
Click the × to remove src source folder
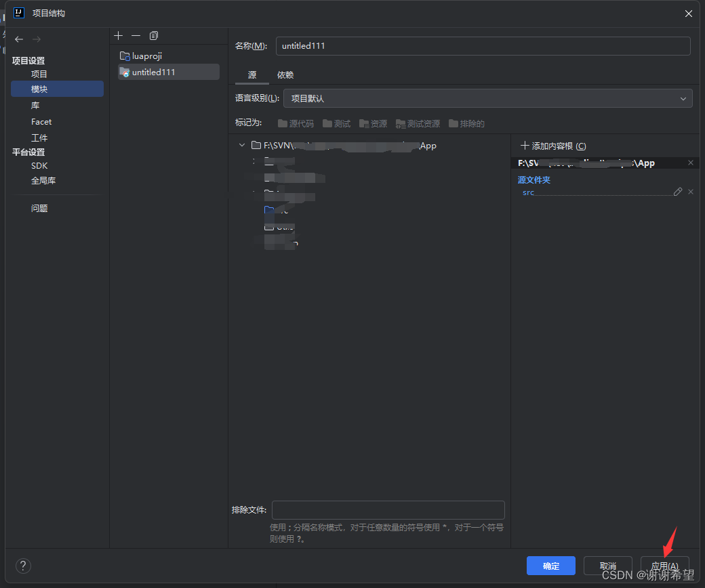pyautogui.click(x=690, y=192)
